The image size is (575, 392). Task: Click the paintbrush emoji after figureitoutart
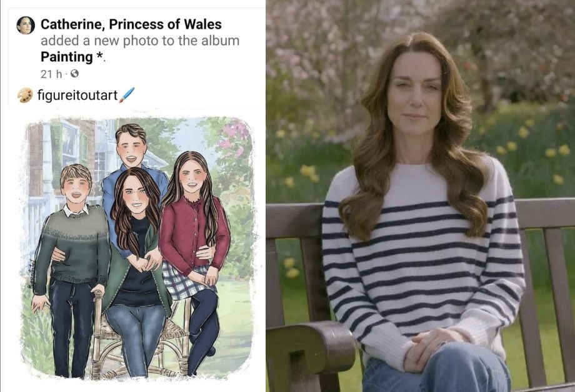[x=127, y=95]
